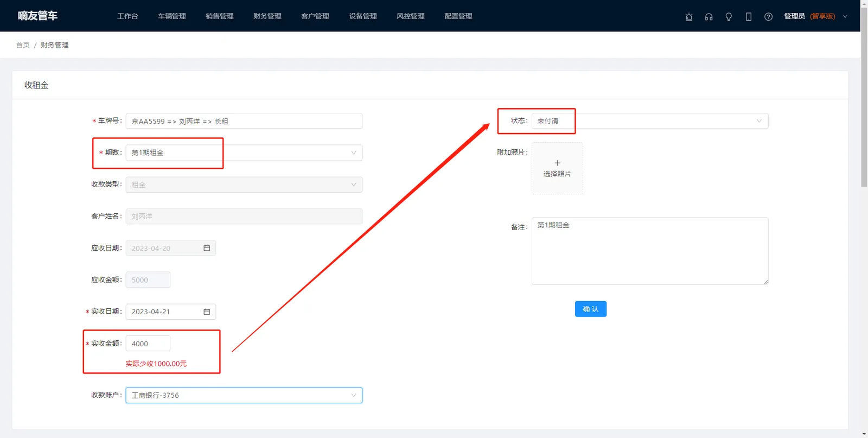The width and height of the screenshot is (868, 438).
Task: Open the 配置管理 menu
Action: 458,16
